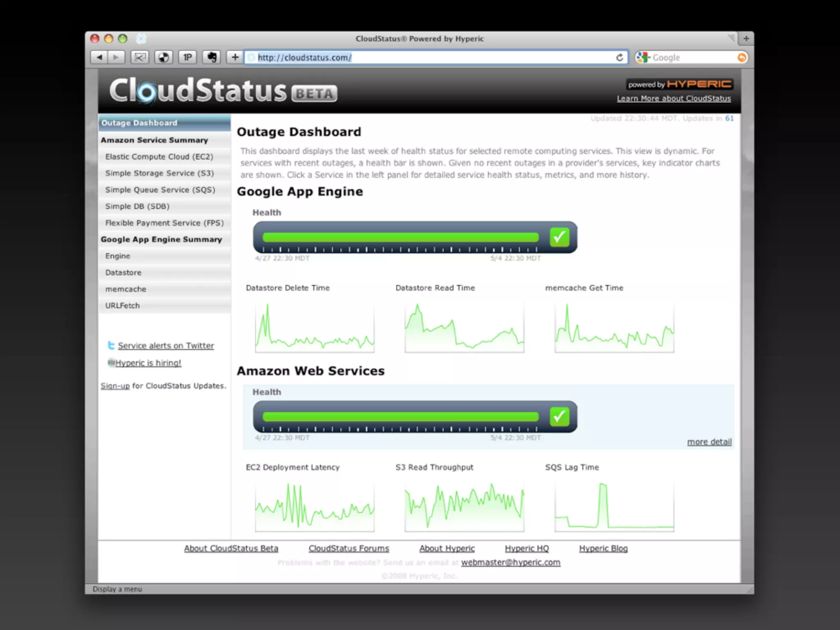
Task: Click the orange search snapback icon
Action: [x=742, y=57]
